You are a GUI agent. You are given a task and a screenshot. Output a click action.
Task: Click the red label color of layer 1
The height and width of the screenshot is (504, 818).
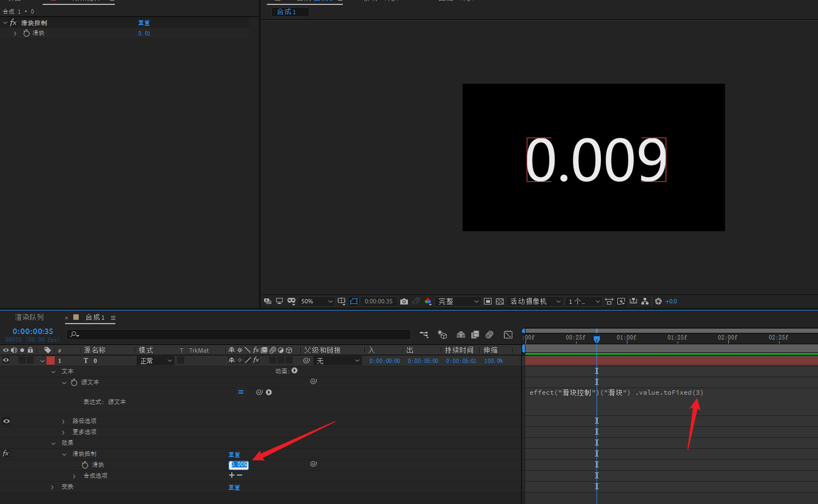tap(50, 360)
